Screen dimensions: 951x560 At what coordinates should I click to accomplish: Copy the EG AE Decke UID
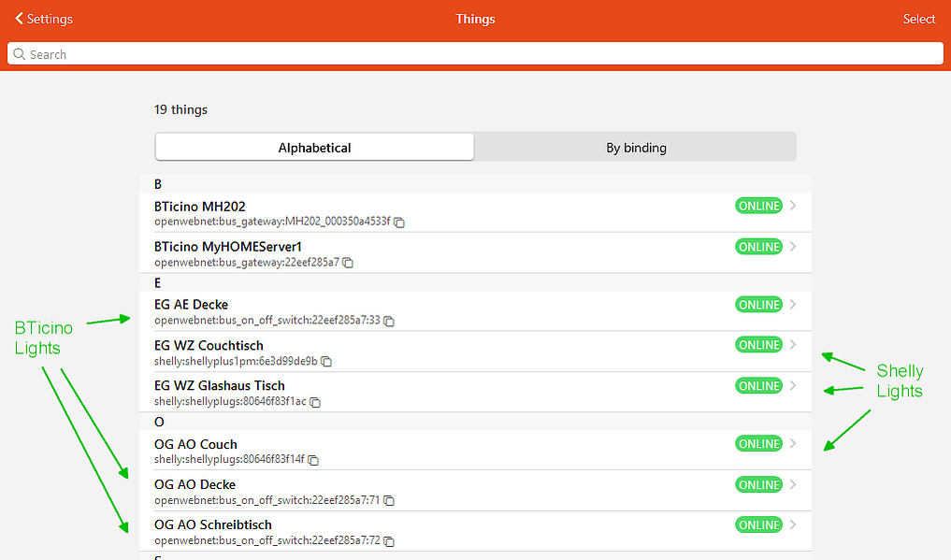[389, 322]
